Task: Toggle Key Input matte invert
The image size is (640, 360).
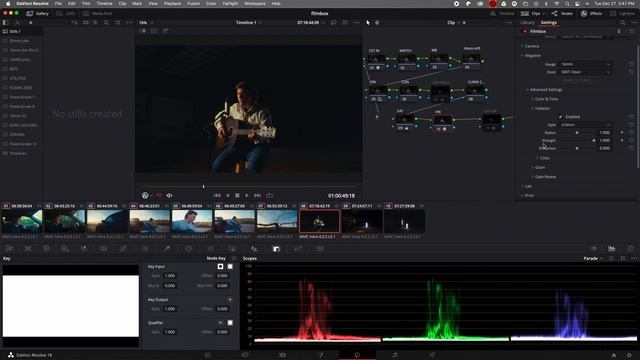Action: point(220,267)
